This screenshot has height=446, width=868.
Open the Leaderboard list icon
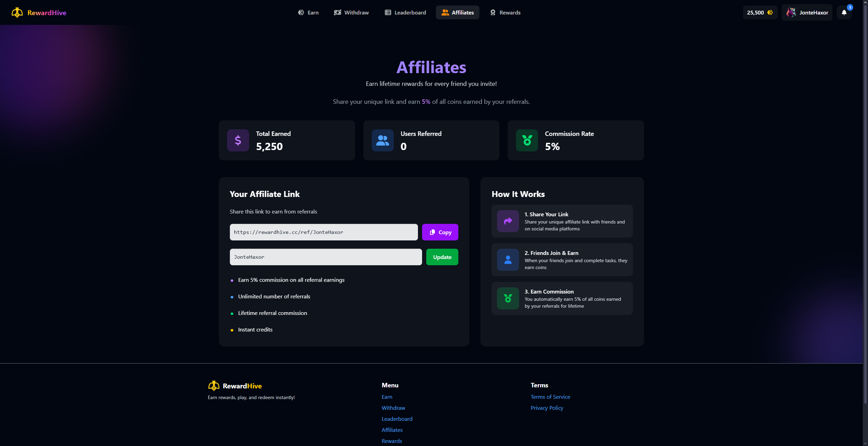coord(388,12)
